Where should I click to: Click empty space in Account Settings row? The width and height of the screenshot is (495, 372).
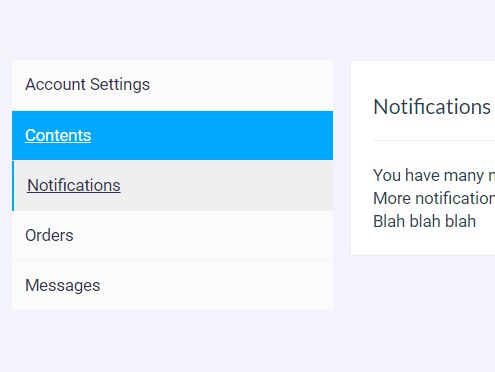[x=240, y=85]
